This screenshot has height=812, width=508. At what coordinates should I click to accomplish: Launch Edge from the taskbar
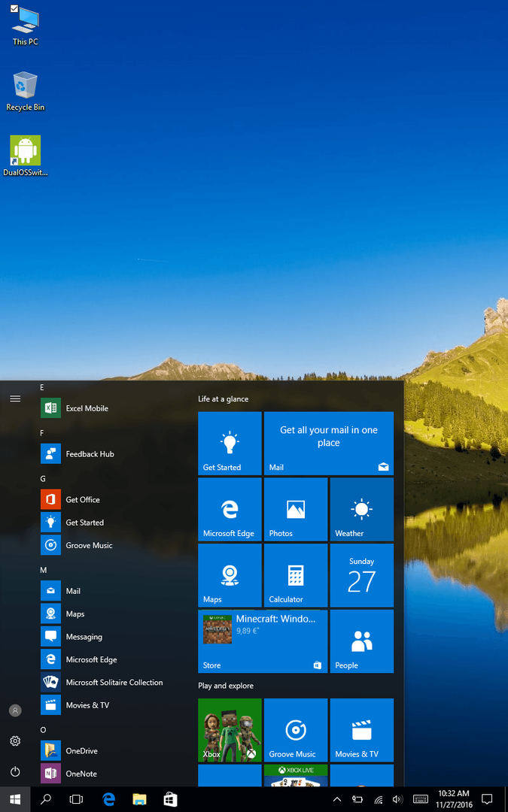click(108, 799)
